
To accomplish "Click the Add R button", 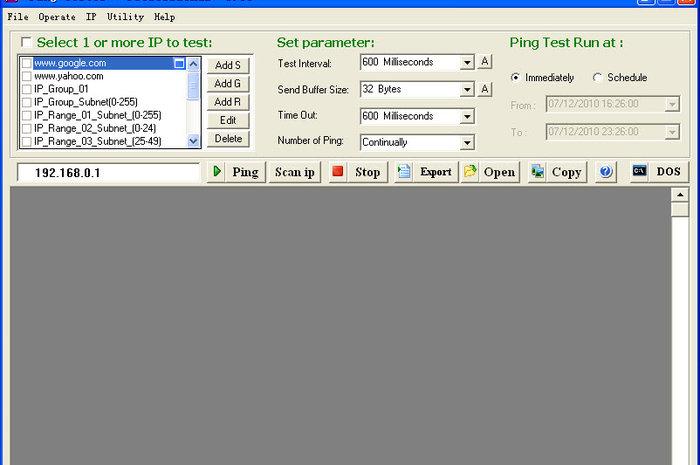I will (x=228, y=102).
